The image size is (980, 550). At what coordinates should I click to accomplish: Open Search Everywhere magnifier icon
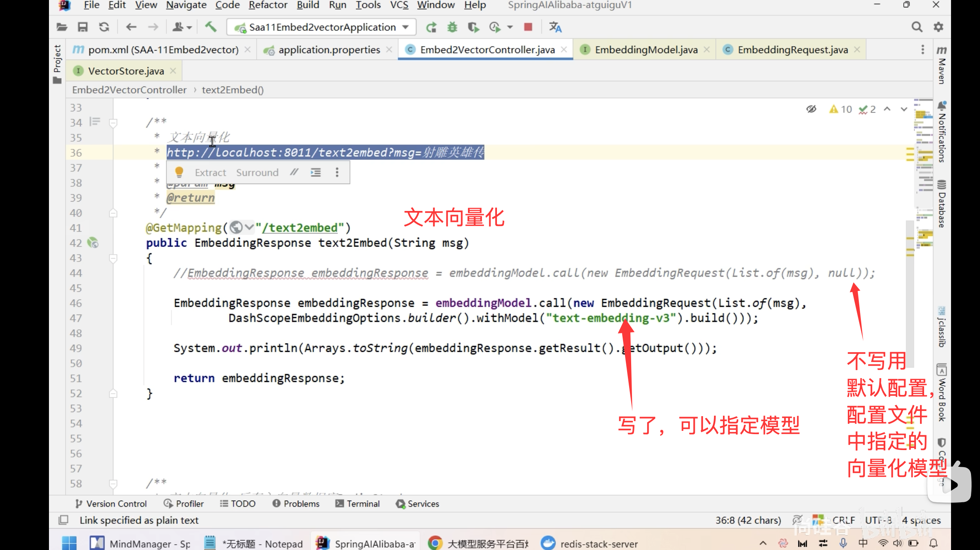[917, 27]
